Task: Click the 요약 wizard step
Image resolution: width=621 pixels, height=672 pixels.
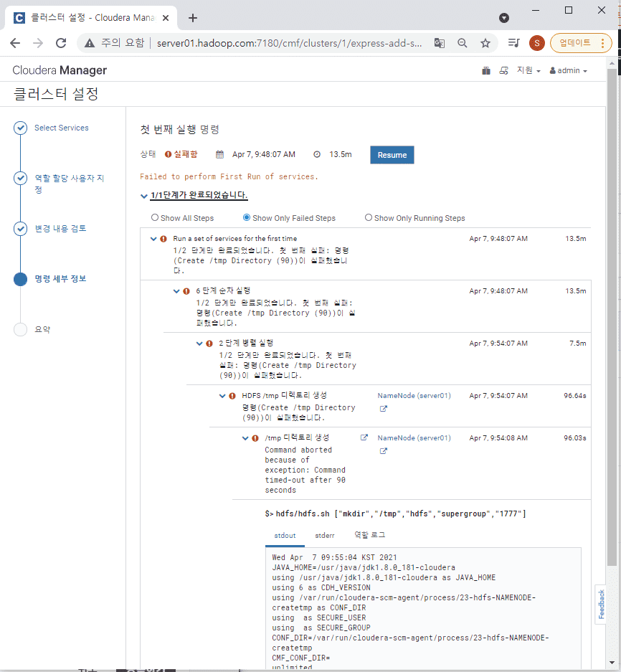Action: click(x=42, y=330)
